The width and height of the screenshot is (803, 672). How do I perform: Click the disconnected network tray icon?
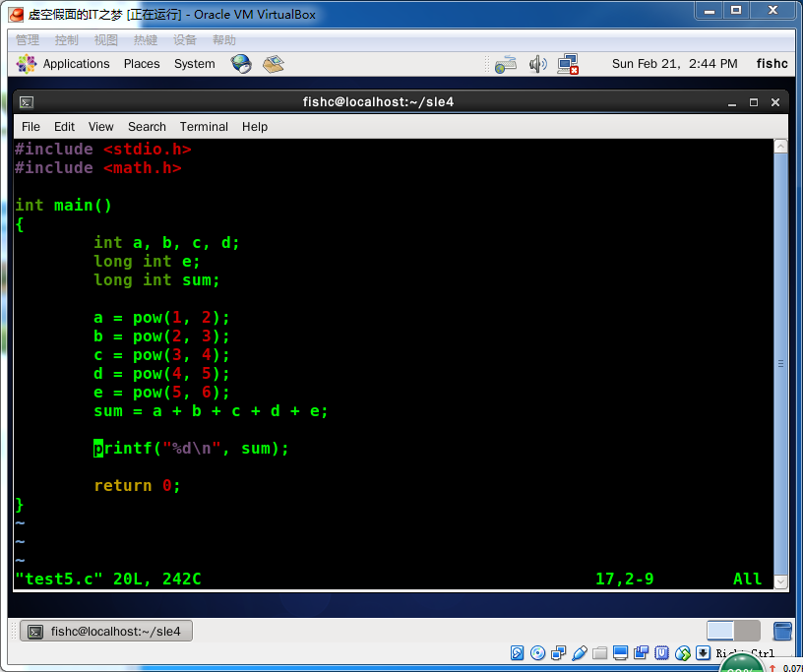[568, 65]
